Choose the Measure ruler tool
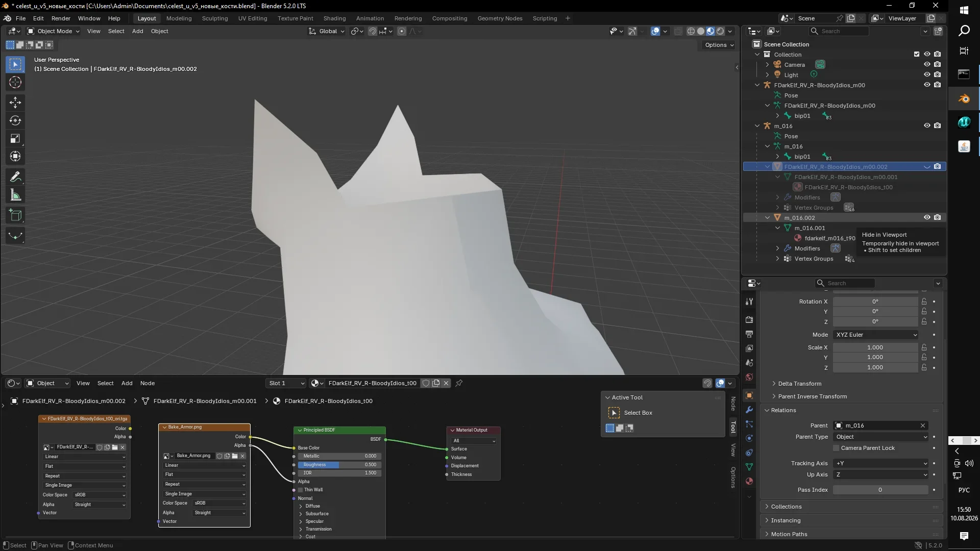This screenshot has width=980, height=551. pyautogui.click(x=15, y=195)
